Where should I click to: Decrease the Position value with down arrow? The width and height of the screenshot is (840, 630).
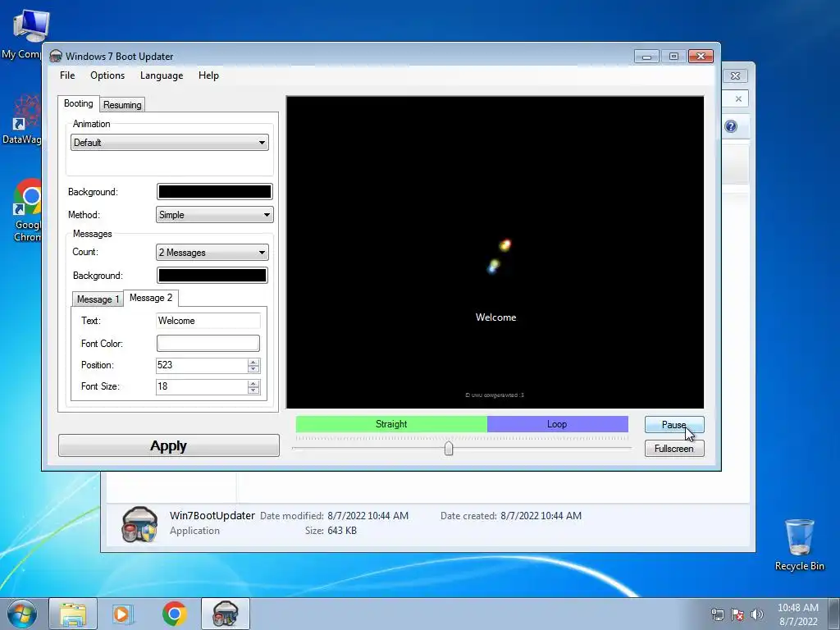[253, 369]
